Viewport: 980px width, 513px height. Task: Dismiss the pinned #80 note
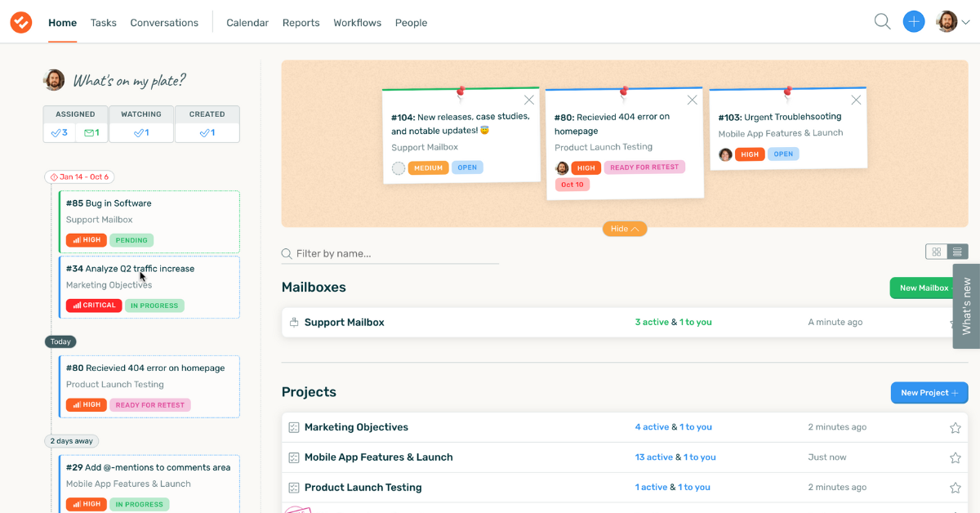click(693, 100)
